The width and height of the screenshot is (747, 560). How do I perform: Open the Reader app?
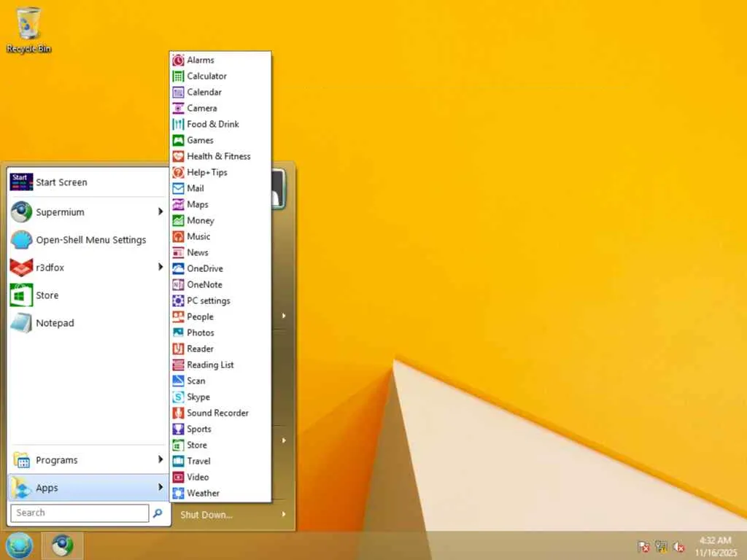(x=220, y=349)
